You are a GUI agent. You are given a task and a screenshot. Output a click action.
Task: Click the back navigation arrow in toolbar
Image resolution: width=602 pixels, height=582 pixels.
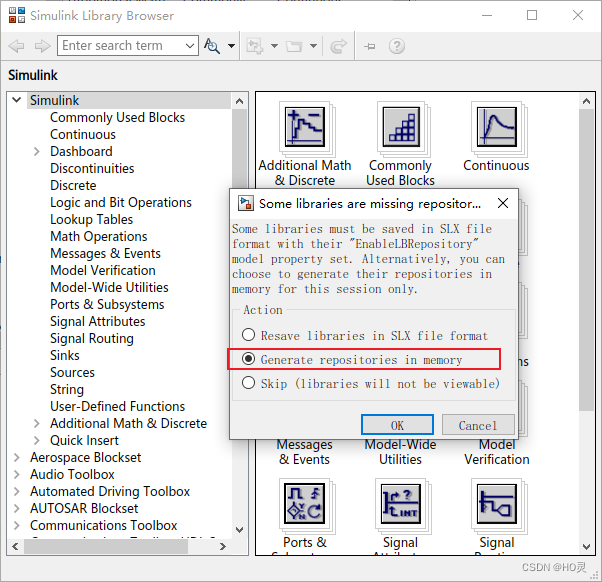[x=16, y=46]
